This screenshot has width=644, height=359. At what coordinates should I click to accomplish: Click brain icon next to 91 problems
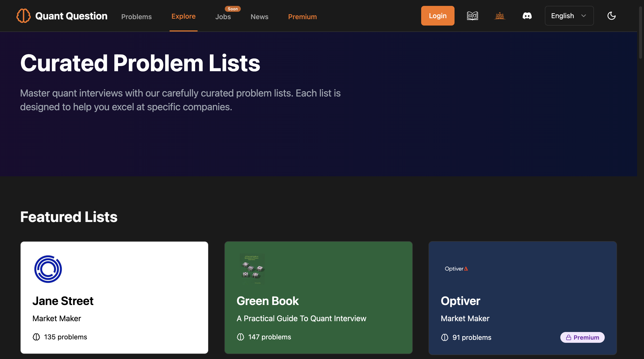444,337
